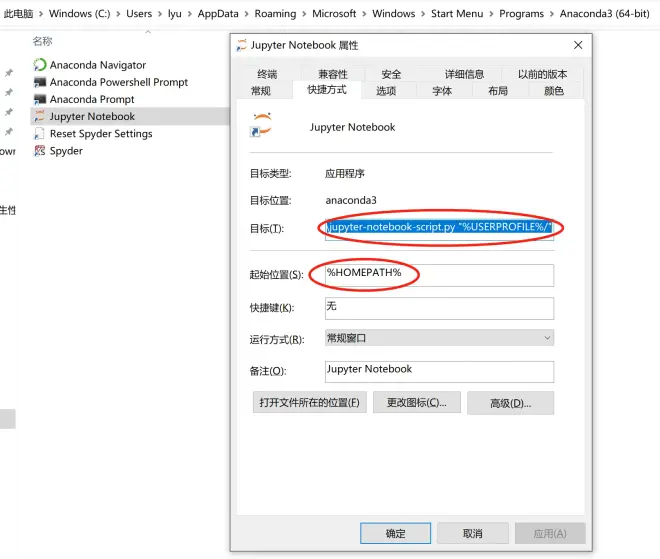
Task: Switch to the 兼容性 tab
Action: click(333, 74)
